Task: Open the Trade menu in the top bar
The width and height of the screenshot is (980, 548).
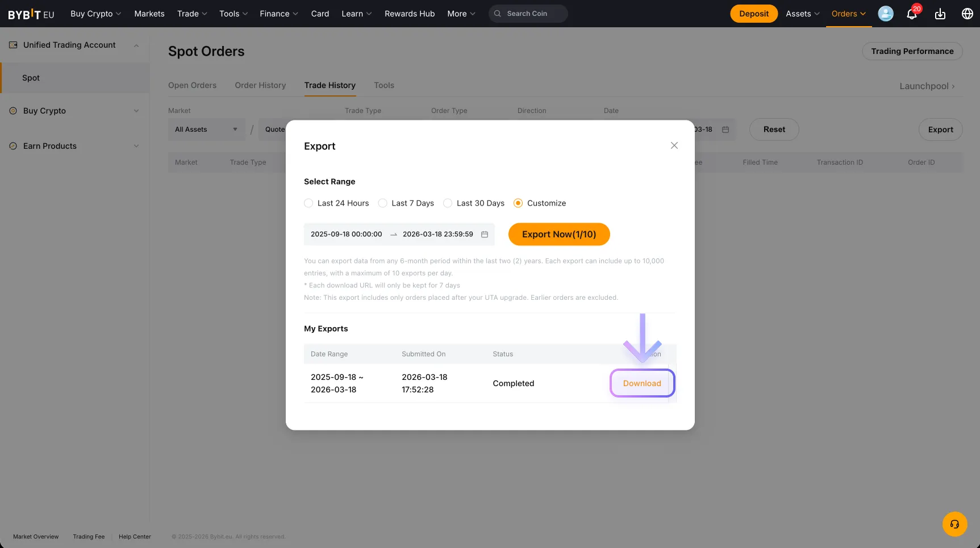Action: [x=191, y=13]
